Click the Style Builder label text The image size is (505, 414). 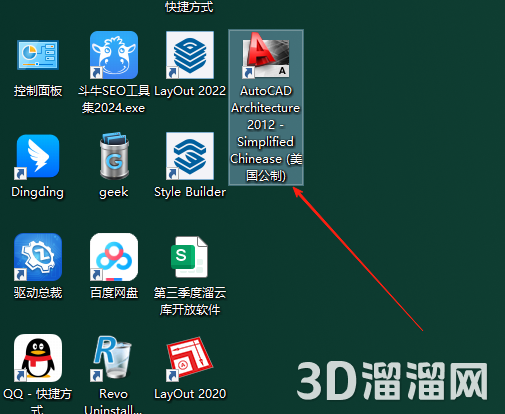click(x=190, y=192)
